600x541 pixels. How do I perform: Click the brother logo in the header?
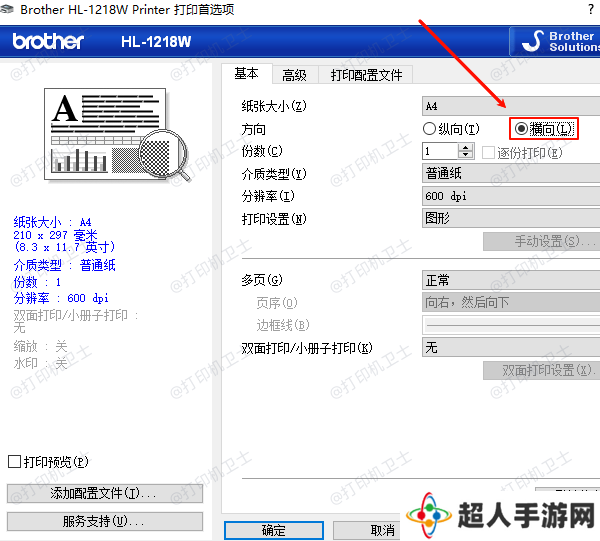[x=48, y=41]
